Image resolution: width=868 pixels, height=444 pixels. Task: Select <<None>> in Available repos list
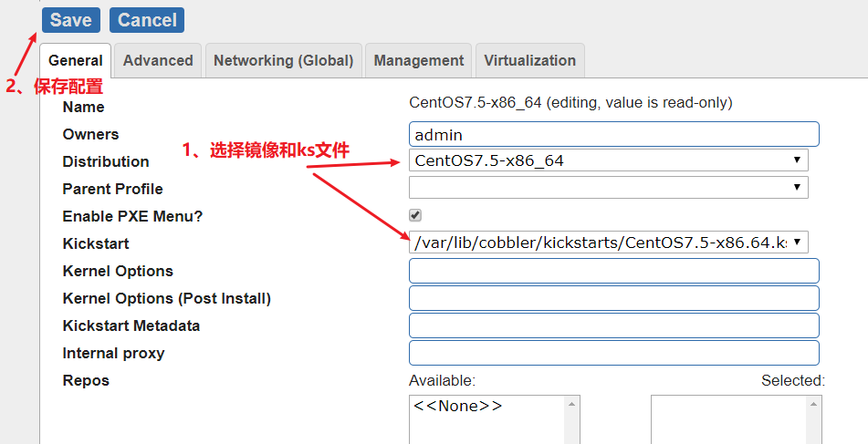(458, 406)
